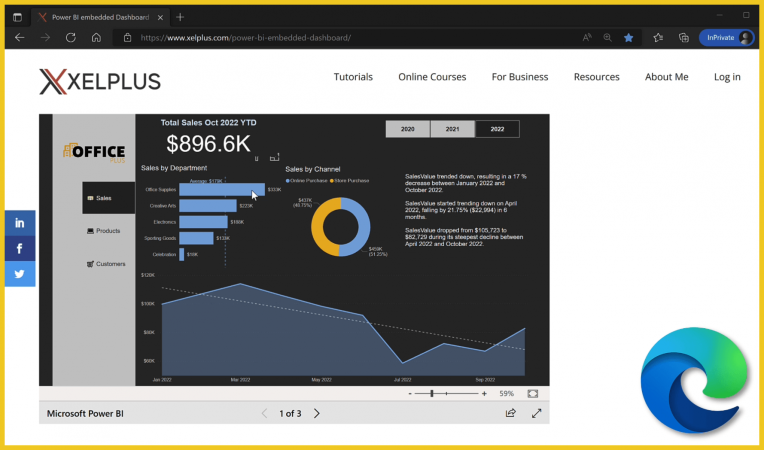
Task: Click the Log in link
Action: pyautogui.click(x=727, y=77)
